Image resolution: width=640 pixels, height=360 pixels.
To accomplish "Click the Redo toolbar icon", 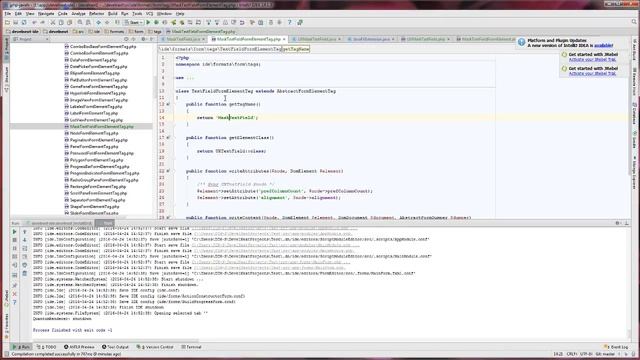I will [x=42, y=22].
